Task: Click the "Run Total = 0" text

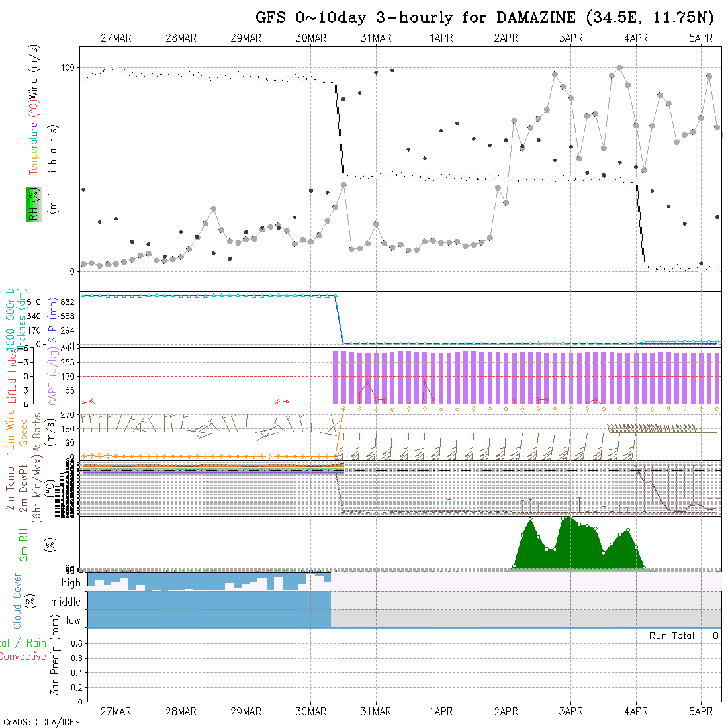Action: pyautogui.click(x=684, y=635)
